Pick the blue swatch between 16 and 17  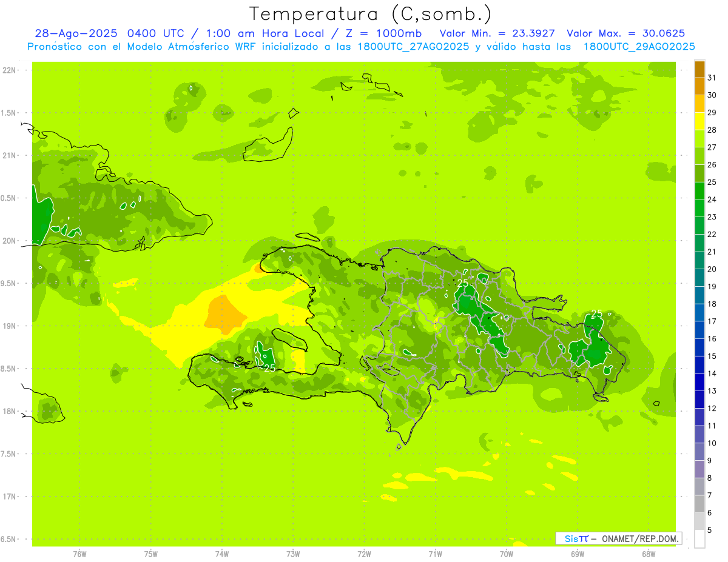pyautogui.click(x=699, y=330)
